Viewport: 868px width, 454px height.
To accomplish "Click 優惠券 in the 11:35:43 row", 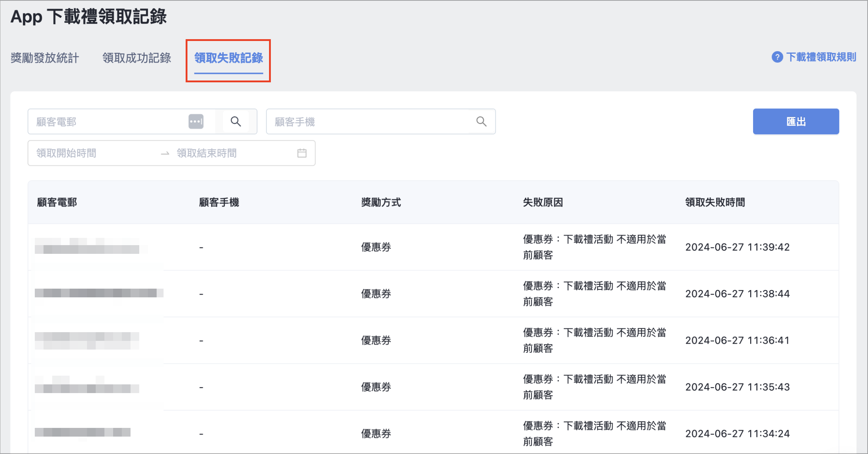I will pos(376,387).
